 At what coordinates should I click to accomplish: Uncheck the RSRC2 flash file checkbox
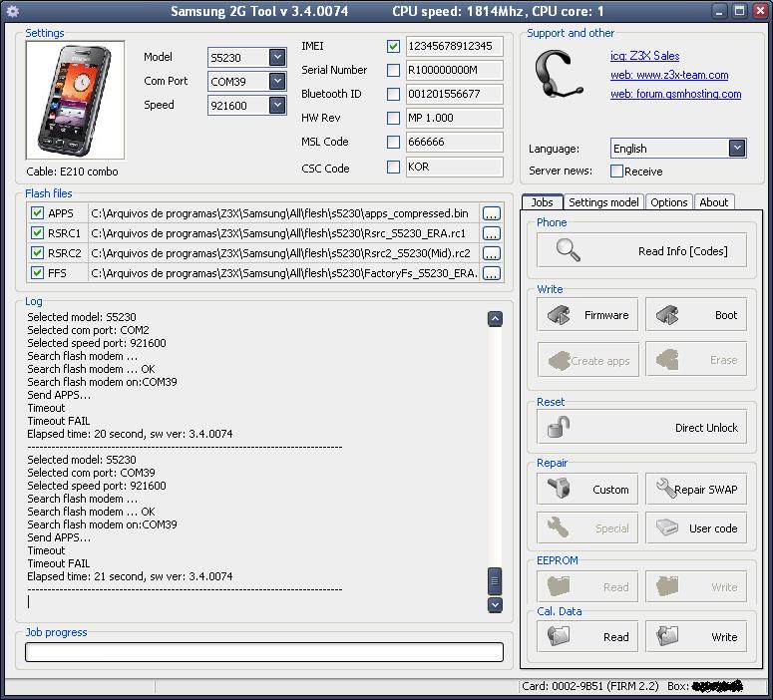(x=37, y=253)
